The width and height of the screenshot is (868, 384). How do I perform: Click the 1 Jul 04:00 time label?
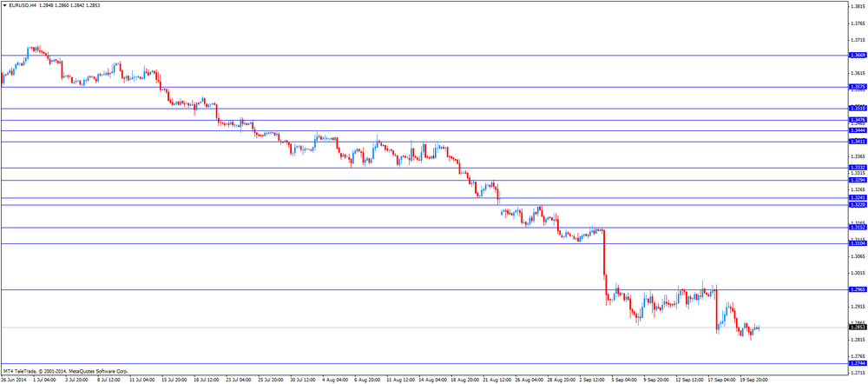pos(45,381)
